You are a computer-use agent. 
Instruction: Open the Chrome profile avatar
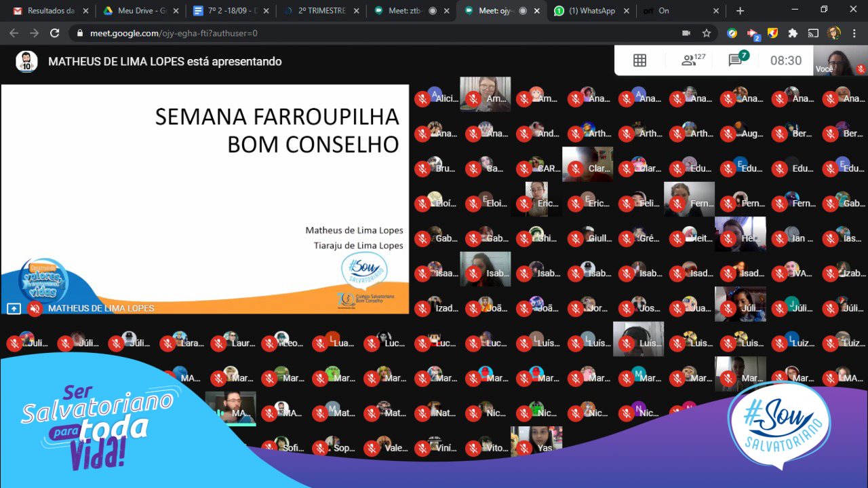pyautogui.click(x=834, y=33)
